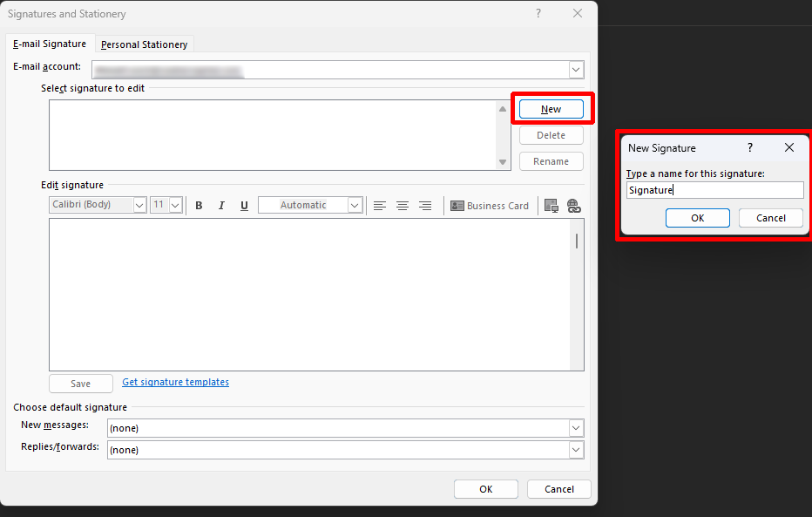Switch to the Personal Stationery tab

click(x=144, y=44)
